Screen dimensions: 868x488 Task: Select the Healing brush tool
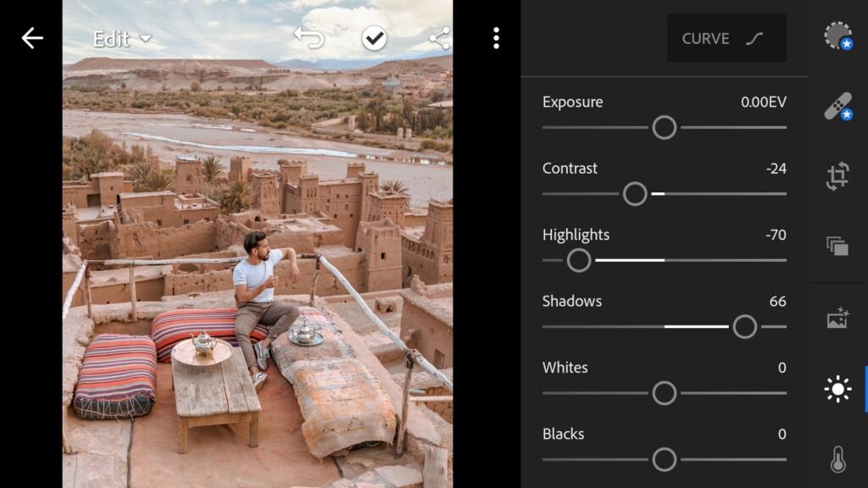tap(838, 106)
